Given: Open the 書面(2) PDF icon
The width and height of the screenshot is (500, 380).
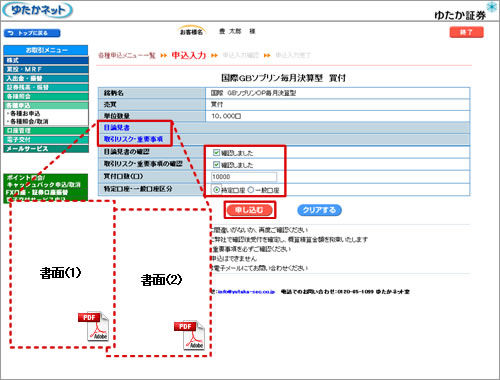Looking at the screenshot, I should point(189,336).
